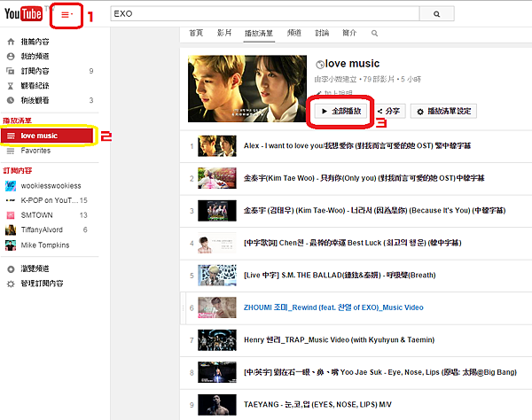532x420 pixels.
Task: Open the Mike Tompkins subscription
Action: pos(45,245)
